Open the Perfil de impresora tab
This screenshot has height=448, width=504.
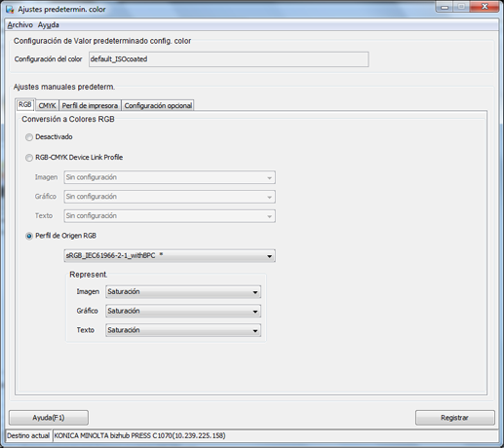click(x=90, y=105)
